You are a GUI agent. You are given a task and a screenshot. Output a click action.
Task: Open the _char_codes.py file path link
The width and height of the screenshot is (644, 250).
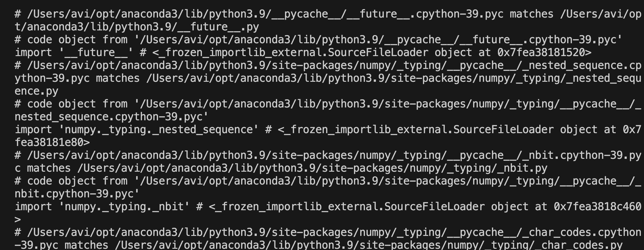369,245
